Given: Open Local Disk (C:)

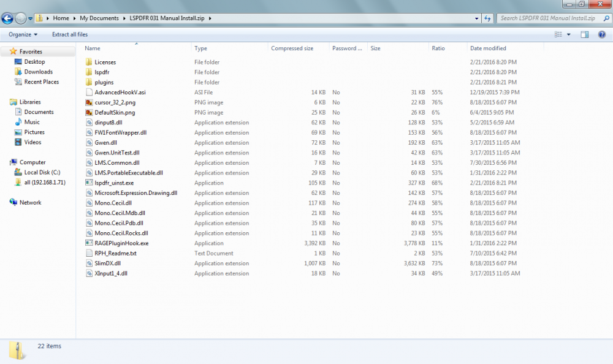Looking at the screenshot, I should pos(42,172).
